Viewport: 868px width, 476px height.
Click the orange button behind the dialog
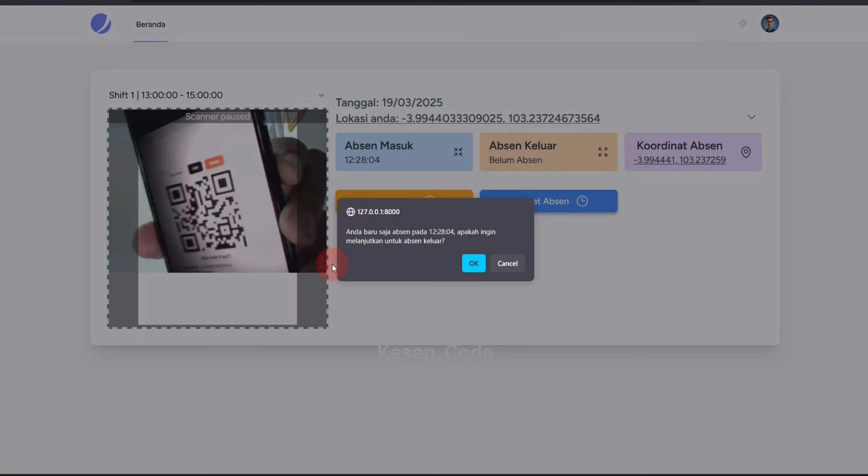[x=404, y=194]
